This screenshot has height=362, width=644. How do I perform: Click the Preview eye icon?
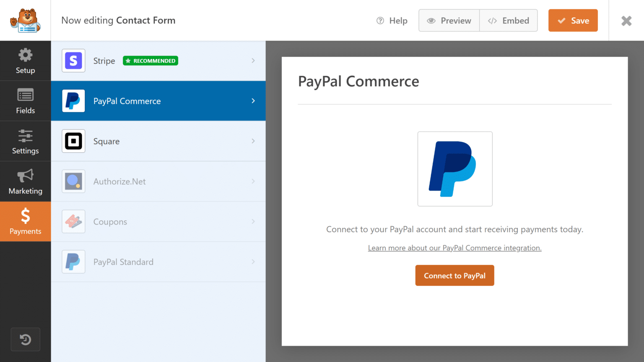tap(431, 20)
